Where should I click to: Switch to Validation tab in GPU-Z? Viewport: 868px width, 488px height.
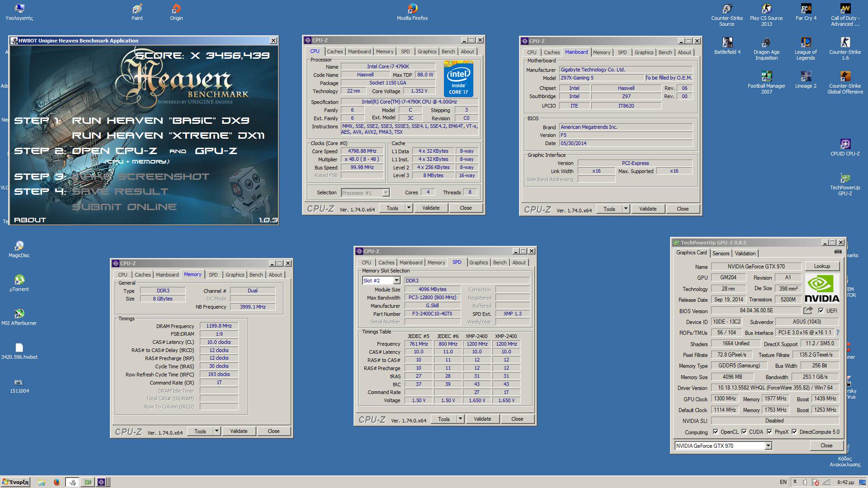(745, 253)
